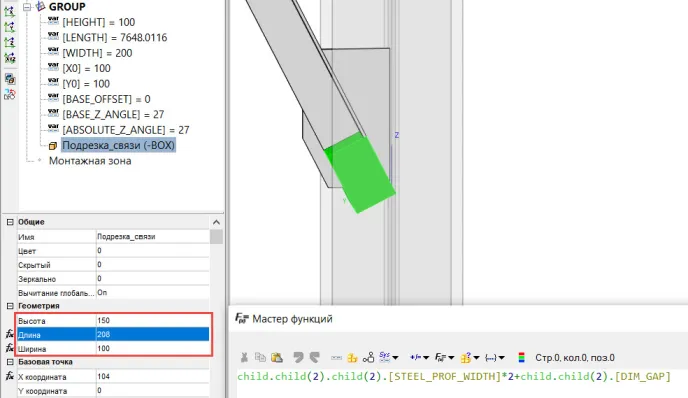Image resolution: width=688 pixels, height=398 pixels.
Task: Collapse the Общие properties section
Action: (10, 222)
